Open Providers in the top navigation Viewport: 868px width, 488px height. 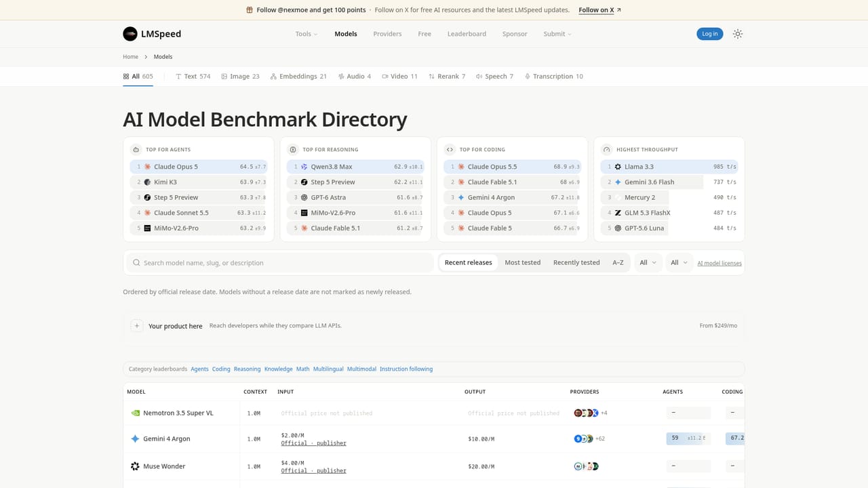[387, 34]
